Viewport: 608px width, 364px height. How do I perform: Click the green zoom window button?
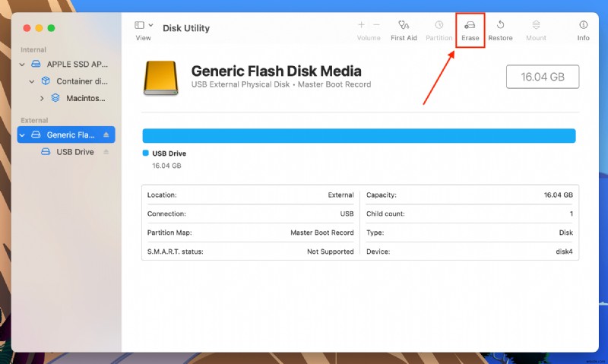click(51, 28)
